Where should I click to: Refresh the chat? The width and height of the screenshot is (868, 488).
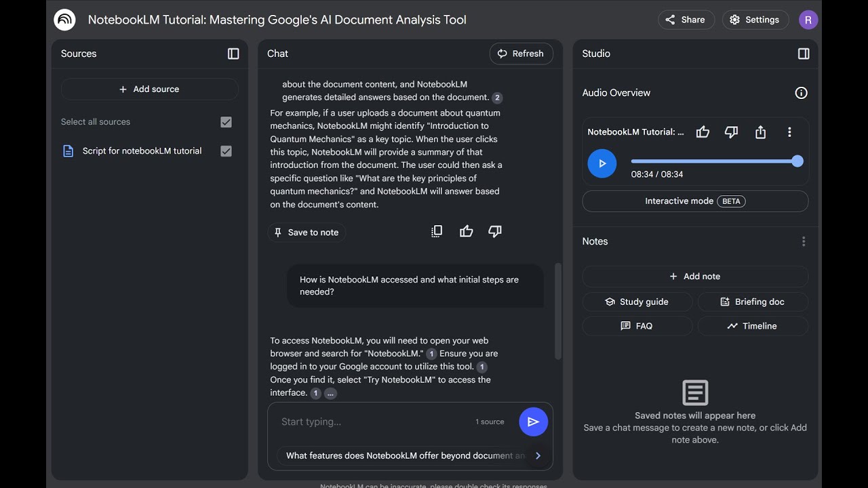[521, 54]
